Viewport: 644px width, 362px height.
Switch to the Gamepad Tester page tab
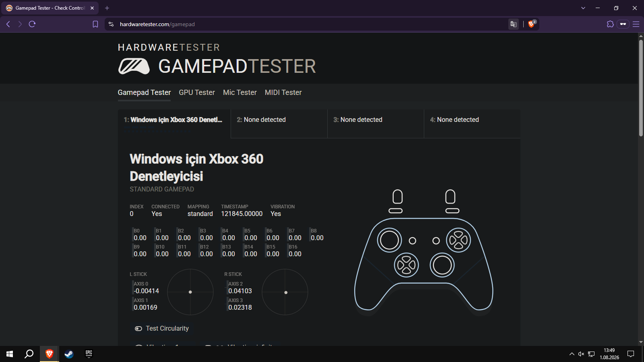pos(144,93)
